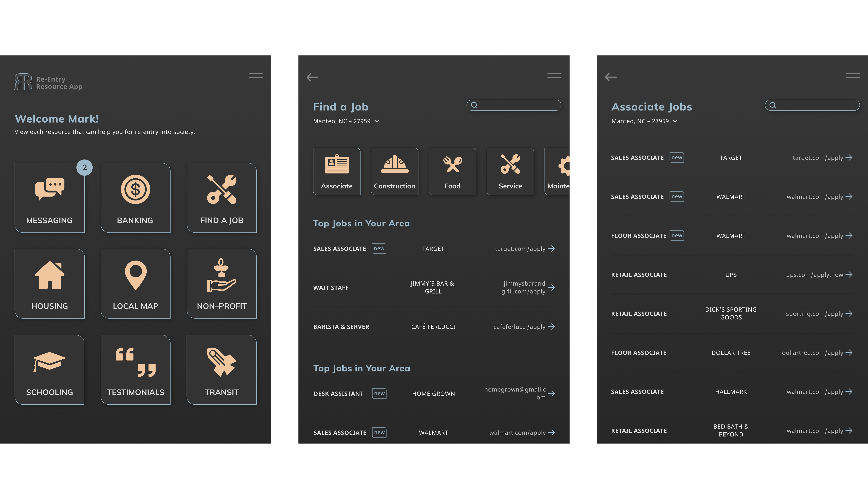This screenshot has width=868, height=499.
Task: Click the Welcome Mark! heading
Action: [56, 119]
